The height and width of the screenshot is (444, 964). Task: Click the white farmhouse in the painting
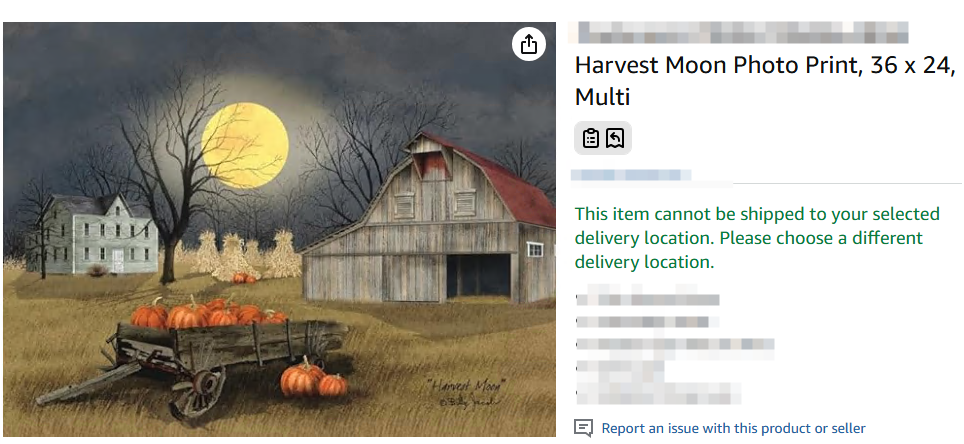pos(100,235)
